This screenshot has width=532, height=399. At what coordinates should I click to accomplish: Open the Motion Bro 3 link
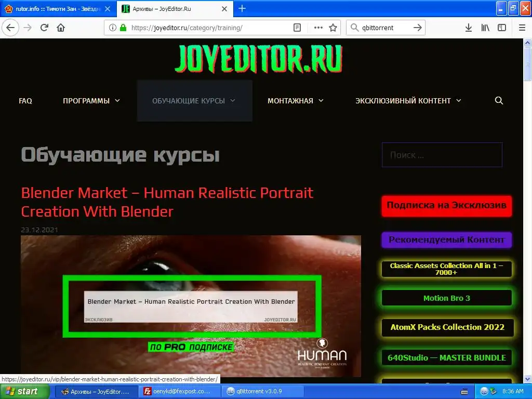tap(446, 298)
